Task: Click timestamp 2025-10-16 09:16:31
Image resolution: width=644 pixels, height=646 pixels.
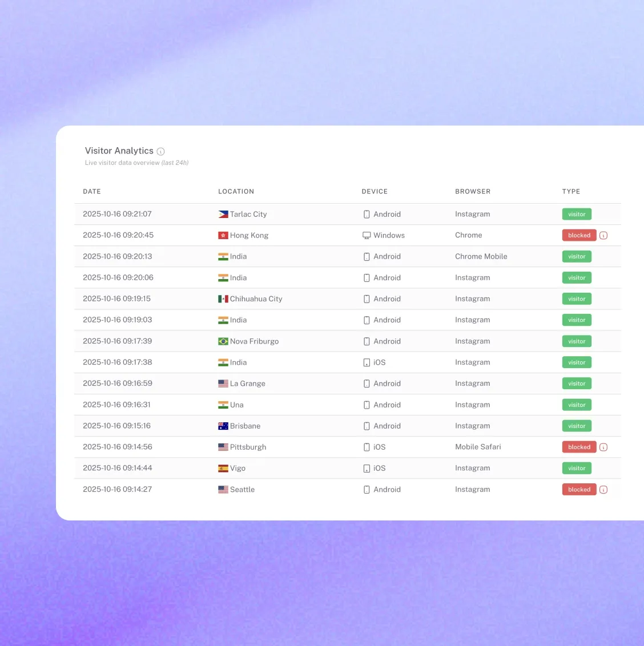Action: (x=116, y=405)
